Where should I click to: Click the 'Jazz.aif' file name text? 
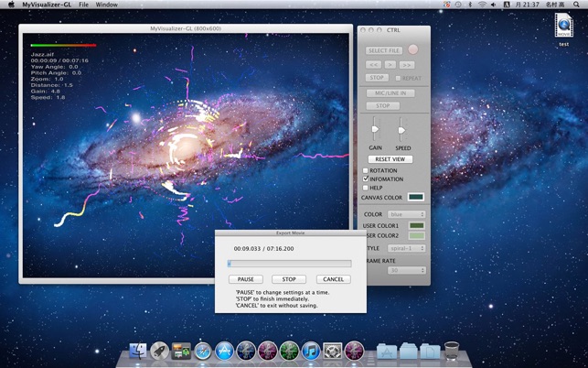42,54
